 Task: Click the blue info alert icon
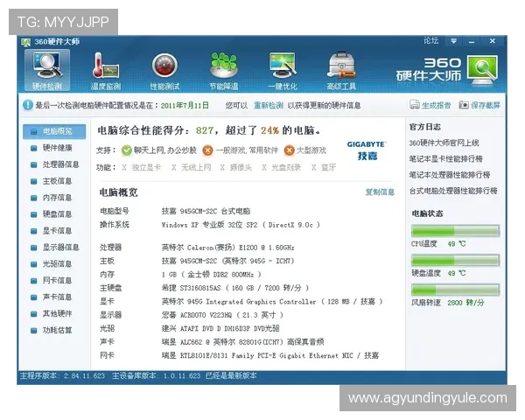[27, 105]
